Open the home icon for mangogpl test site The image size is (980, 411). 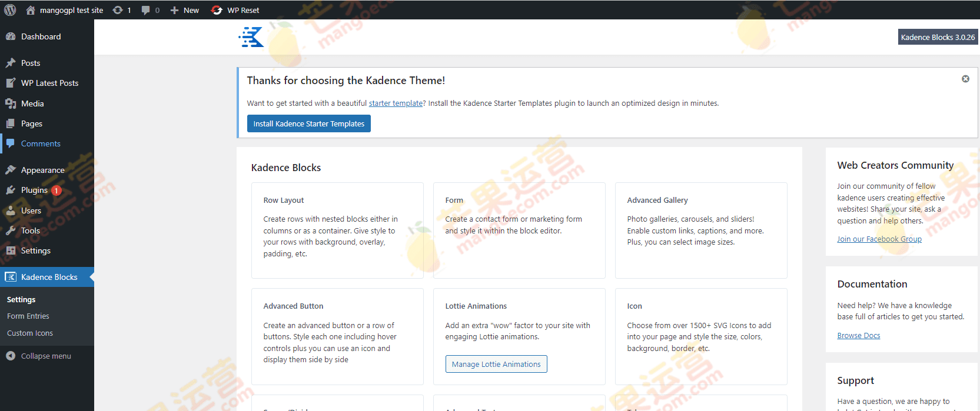[31, 10]
